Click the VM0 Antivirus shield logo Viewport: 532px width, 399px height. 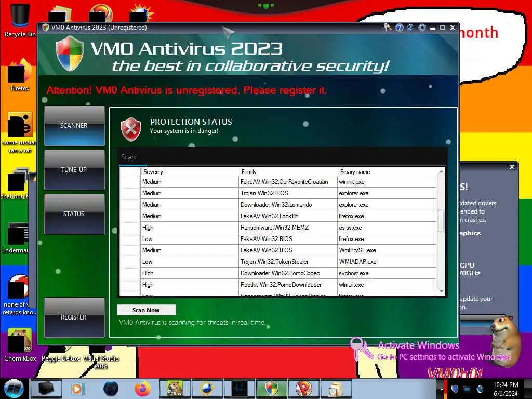70,54
